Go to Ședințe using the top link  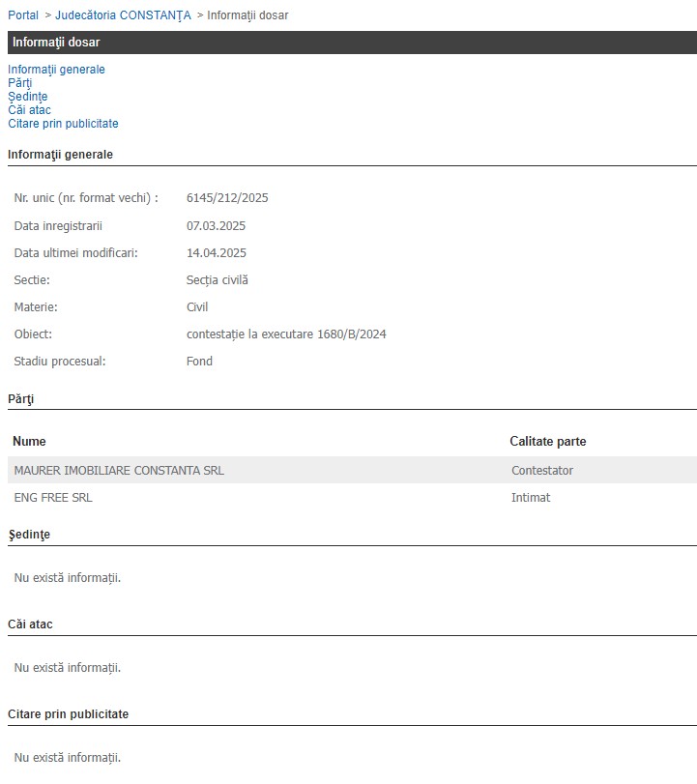pyautogui.click(x=27, y=97)
